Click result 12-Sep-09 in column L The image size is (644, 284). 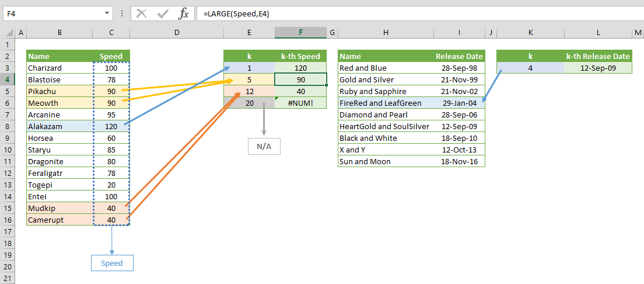tap(598, 68)
